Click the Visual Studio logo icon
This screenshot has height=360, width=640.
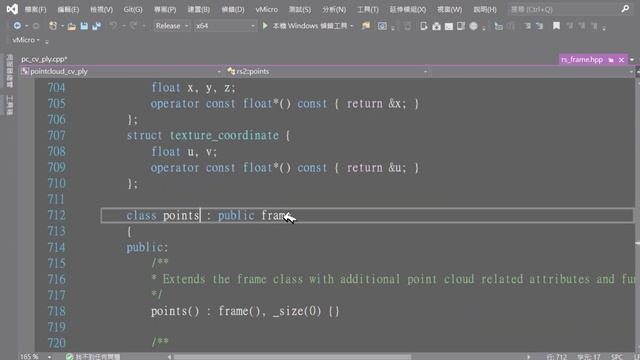[12, 9]
